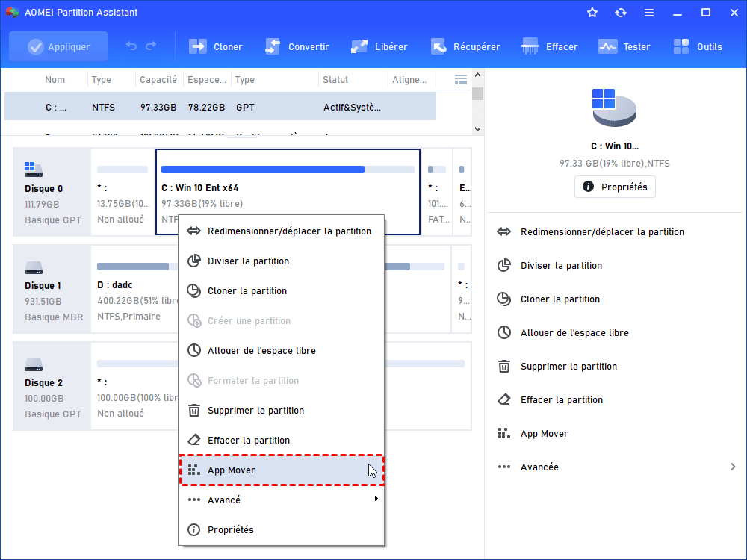Click the resize arrows icon in right panel

(x=504, y=232)
